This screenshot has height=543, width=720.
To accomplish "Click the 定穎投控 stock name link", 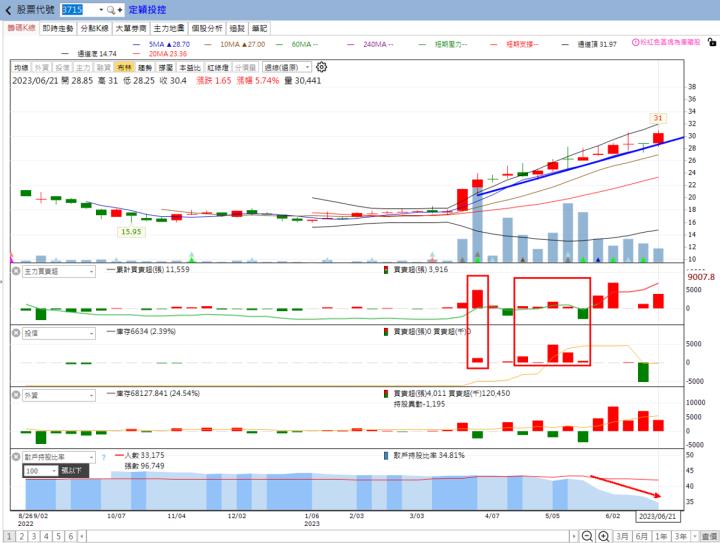I will point(147,10).
